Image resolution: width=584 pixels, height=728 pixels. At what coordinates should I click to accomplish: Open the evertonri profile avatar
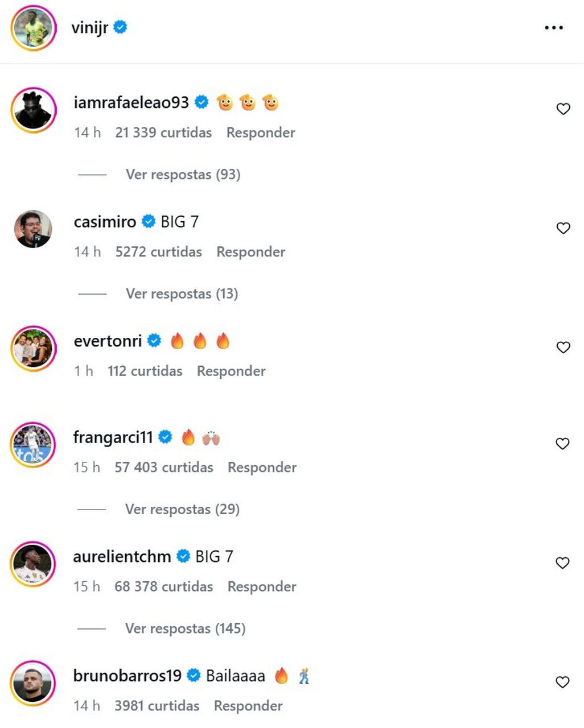[33, 348]
